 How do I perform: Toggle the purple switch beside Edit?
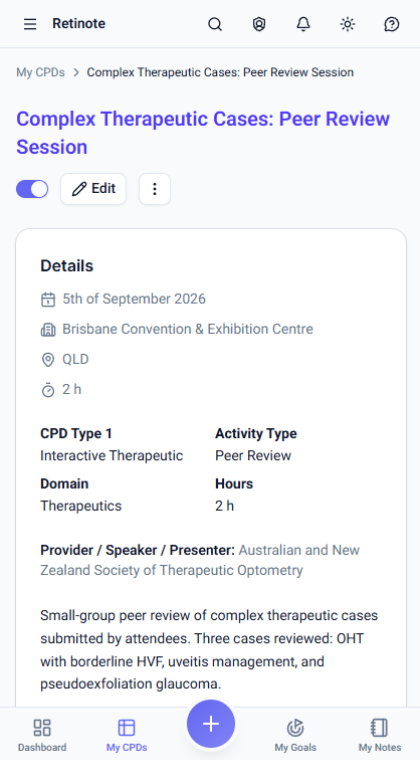click(x=32, y=189)
